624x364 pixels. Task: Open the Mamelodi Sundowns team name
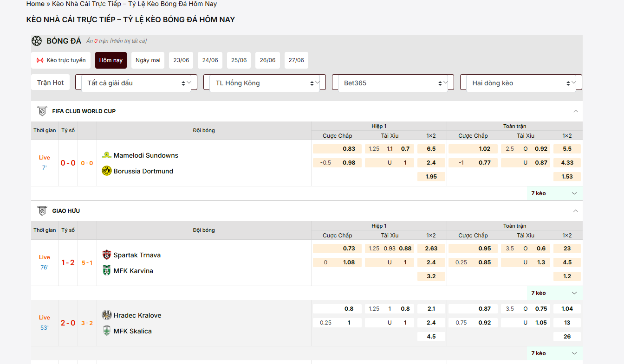tap(146, 155)
